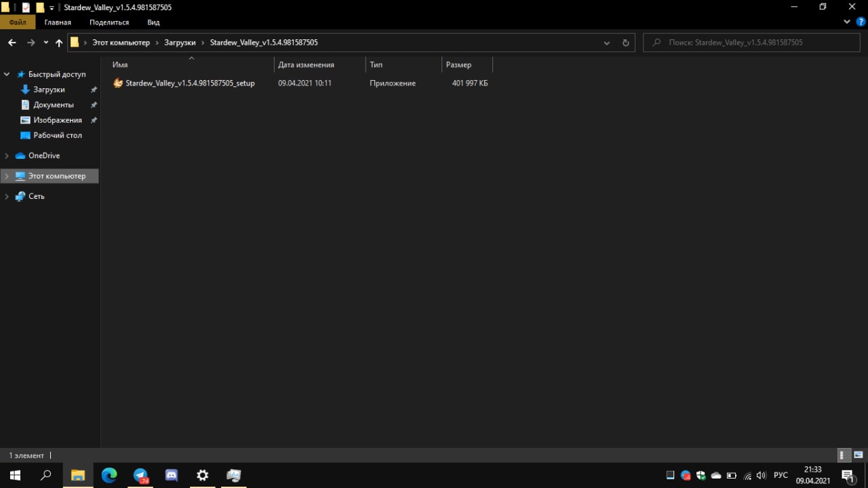868x488 pixels.
Task: Open the Stardew_Valley setup file icon
Action: [118, 83]
